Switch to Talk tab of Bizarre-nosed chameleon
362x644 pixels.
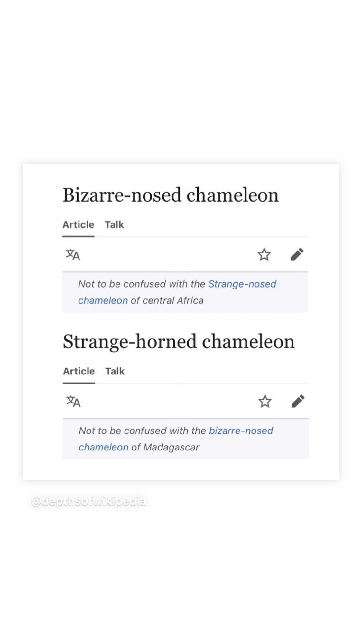point(114,225)
